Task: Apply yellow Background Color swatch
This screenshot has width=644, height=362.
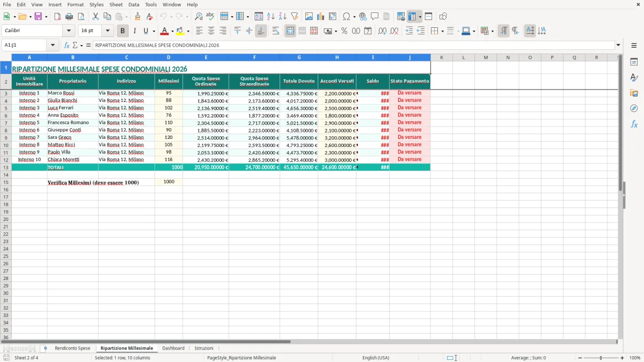Action: click(x=180, y=31)
